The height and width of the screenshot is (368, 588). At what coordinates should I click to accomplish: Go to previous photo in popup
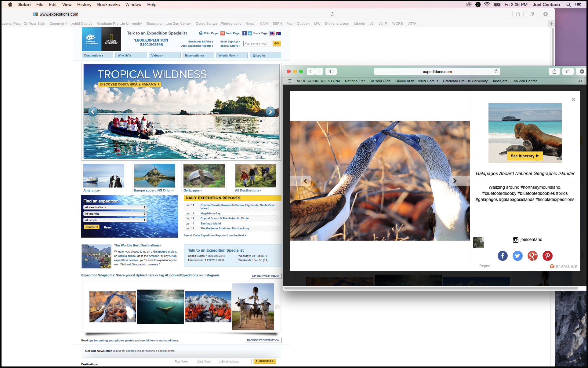point(305,181)
